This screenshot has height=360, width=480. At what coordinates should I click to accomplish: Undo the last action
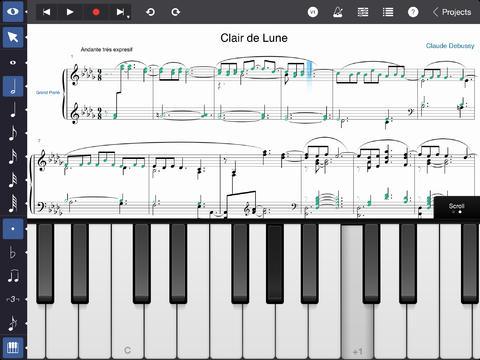(x=150, y=12)
